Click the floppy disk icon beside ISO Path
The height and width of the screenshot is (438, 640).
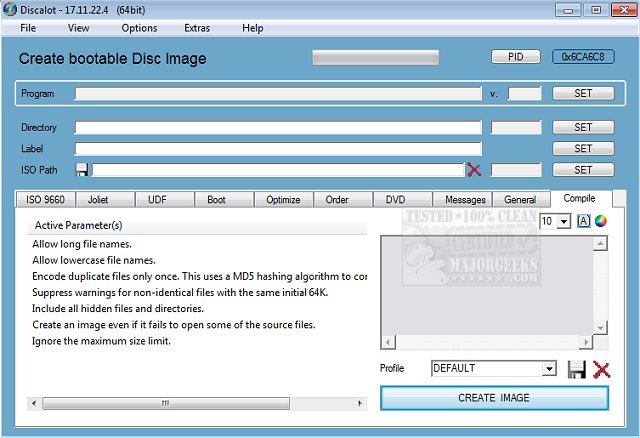click(x=82, y=169)
